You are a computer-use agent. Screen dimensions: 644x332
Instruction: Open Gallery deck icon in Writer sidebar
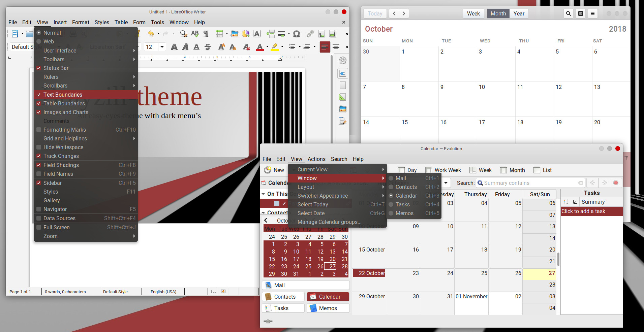point(343,109)
